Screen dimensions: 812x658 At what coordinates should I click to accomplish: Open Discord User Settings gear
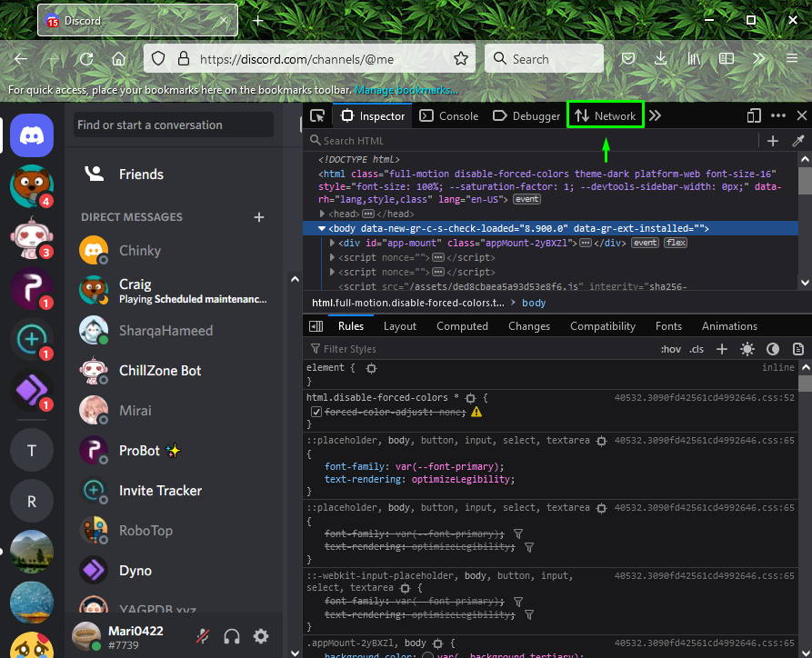[260, 636]
